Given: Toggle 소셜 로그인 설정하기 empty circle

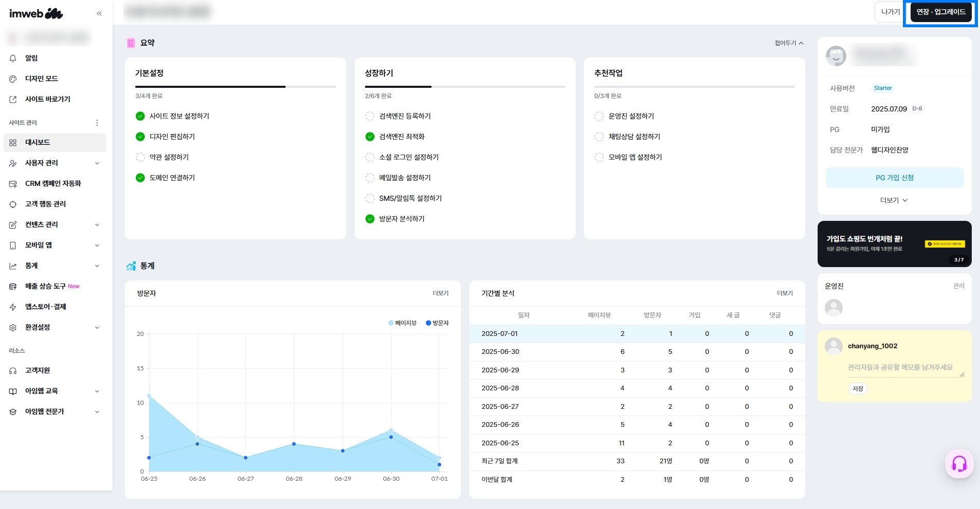Looking at the screenshot, I should 369,157.
